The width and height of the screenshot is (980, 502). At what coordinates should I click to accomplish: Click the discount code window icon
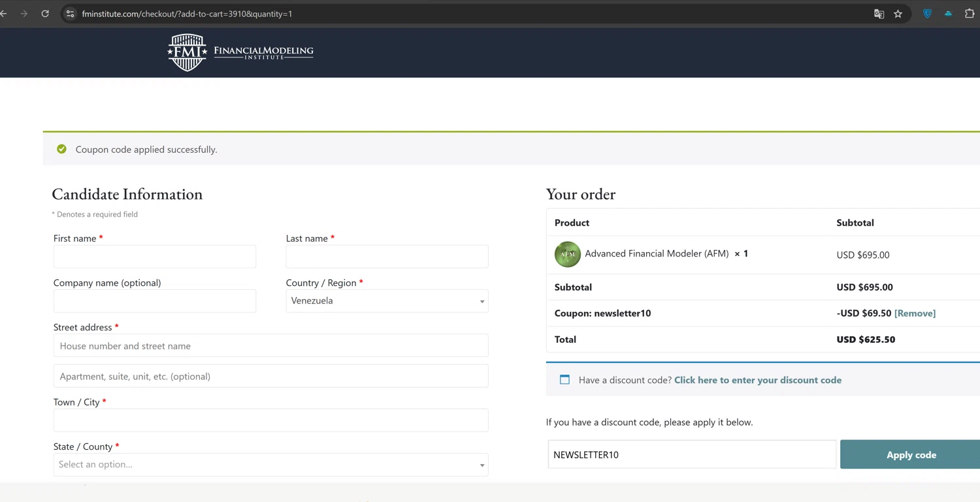564,379
